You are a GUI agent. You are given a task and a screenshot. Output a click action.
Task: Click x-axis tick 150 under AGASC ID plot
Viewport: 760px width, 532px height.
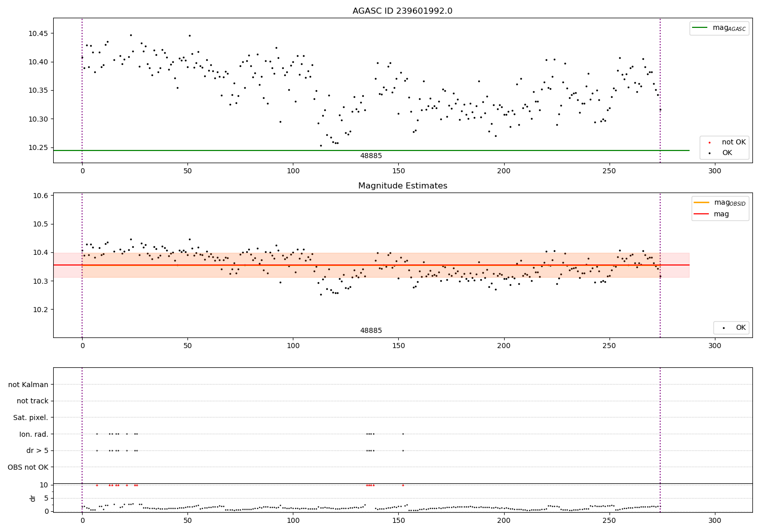[x=398, y=171]
